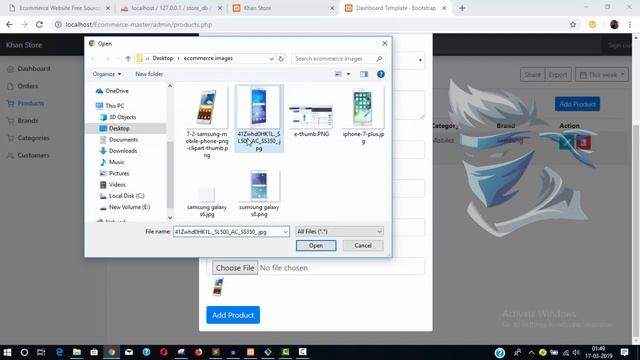Cancel the Open file dialog
This screenshot has width=640, height=360.
point(363,245)
